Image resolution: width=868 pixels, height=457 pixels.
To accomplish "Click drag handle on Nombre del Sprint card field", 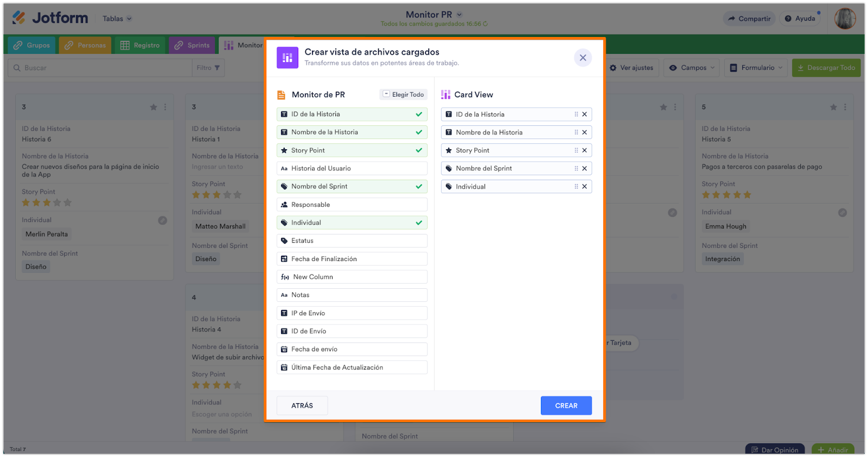I will (x=576, y=169).
